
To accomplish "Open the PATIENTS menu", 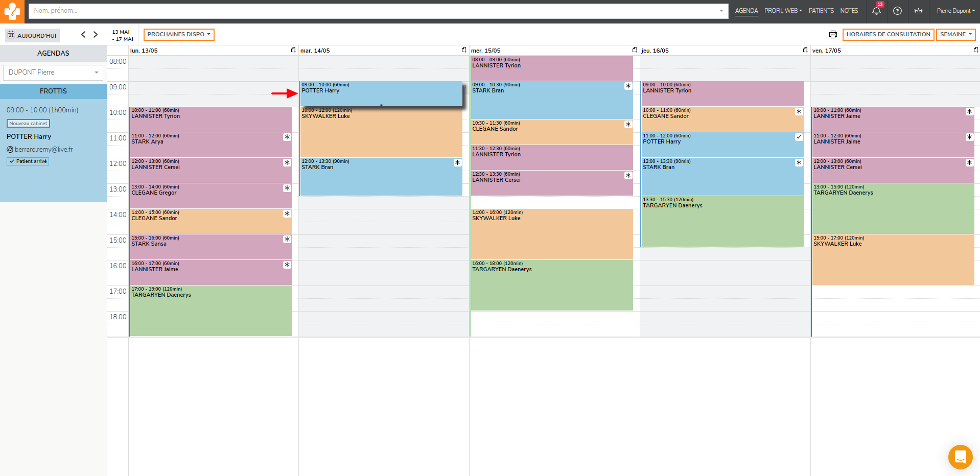I will (x=821, y=11).
